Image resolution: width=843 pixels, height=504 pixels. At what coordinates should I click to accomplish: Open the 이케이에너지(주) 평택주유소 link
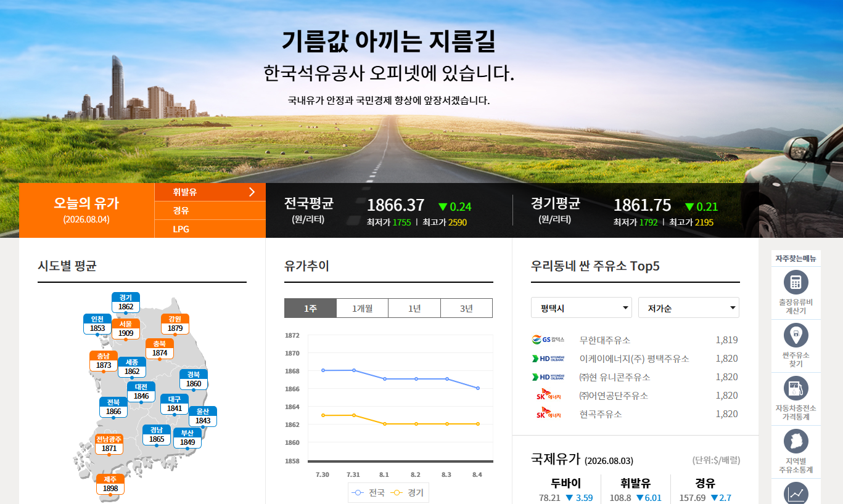635,359
